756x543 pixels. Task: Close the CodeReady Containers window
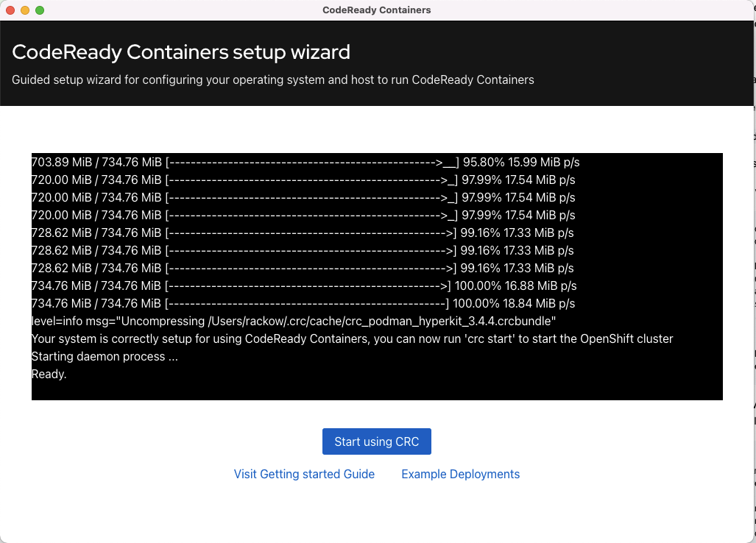click(x=10, y=10)
